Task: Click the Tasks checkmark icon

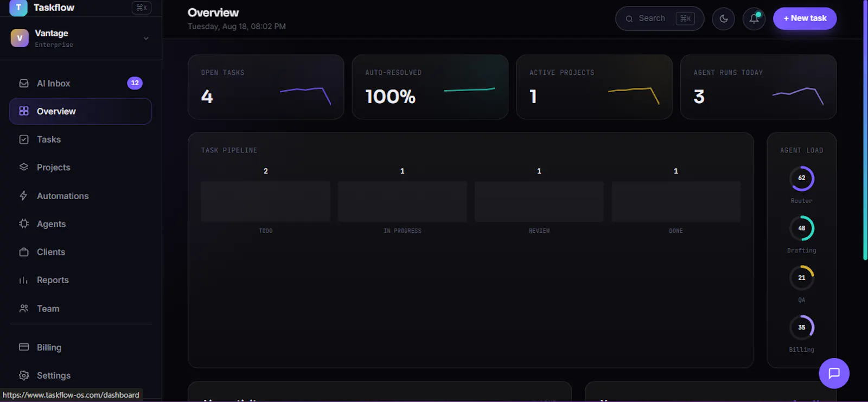Action: [x=24, y=139]
